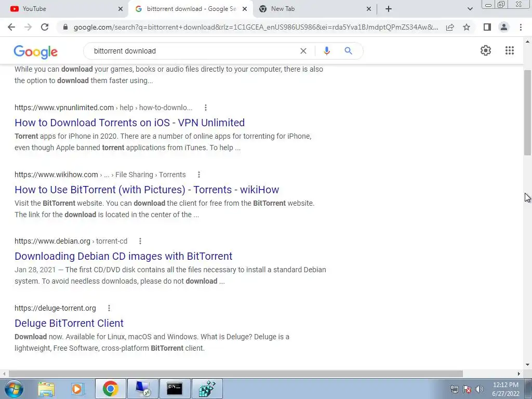The height and width of the screenshot is (399, 532).
Task: Click the vertical scrollbar down arrow
Action: [528, 365]
